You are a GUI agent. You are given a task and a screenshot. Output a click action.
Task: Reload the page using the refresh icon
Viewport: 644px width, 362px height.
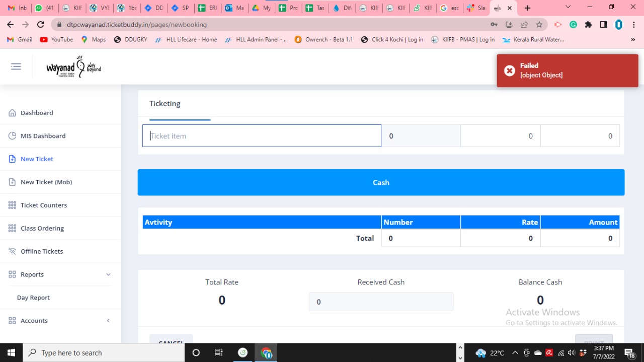pyautogui.click(x=41, y=25)
